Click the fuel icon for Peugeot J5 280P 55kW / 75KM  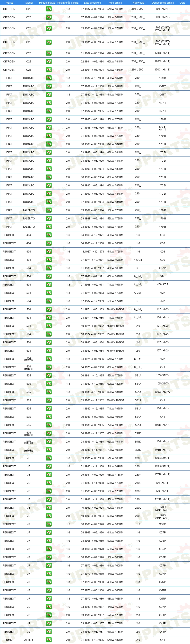click(49, 475)
